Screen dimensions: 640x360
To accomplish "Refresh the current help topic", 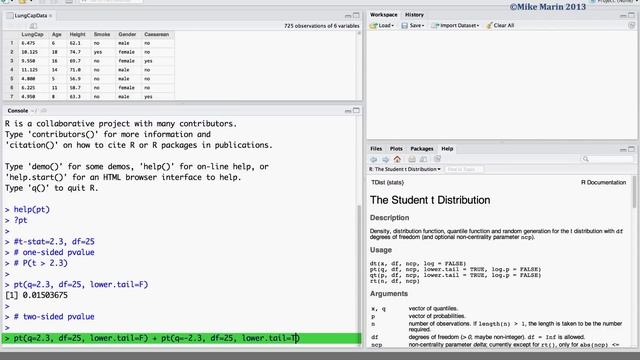I will point(437,159).
